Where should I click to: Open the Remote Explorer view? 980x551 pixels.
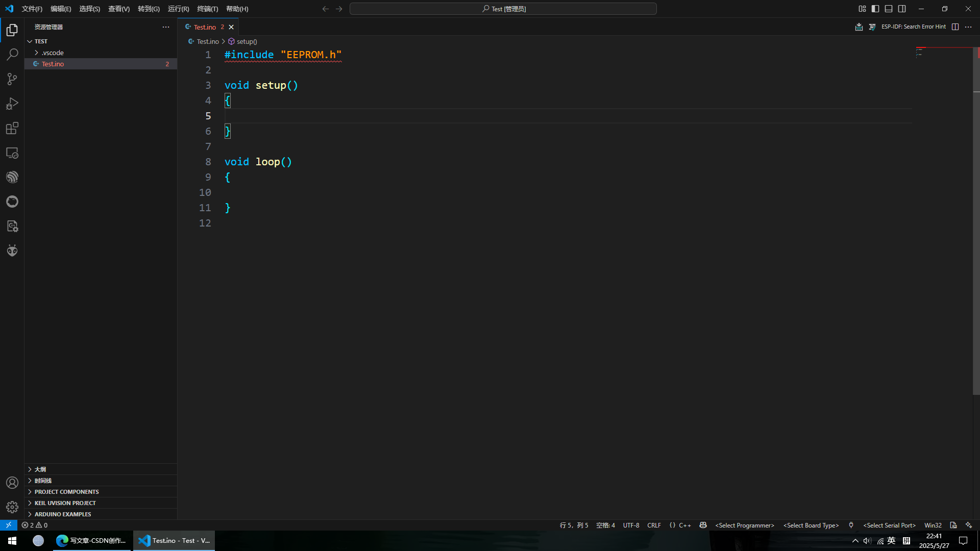click(12, 153)
